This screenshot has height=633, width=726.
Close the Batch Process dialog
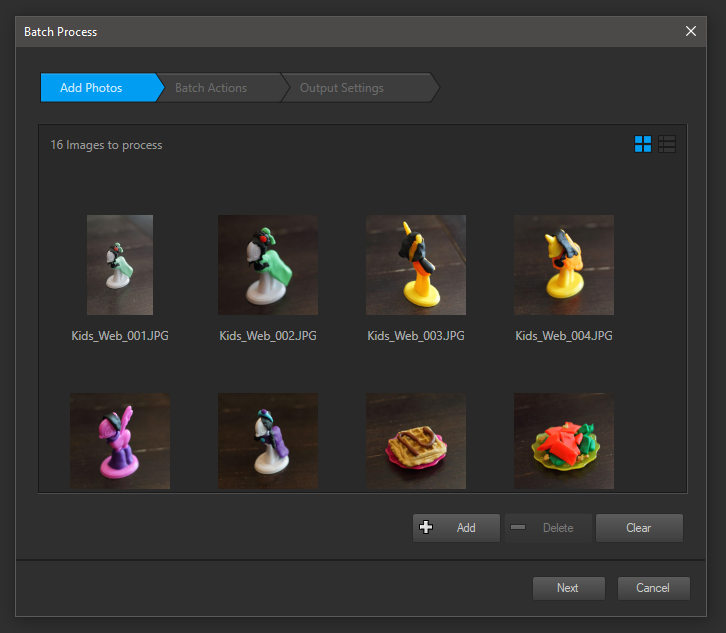point(690,31)
